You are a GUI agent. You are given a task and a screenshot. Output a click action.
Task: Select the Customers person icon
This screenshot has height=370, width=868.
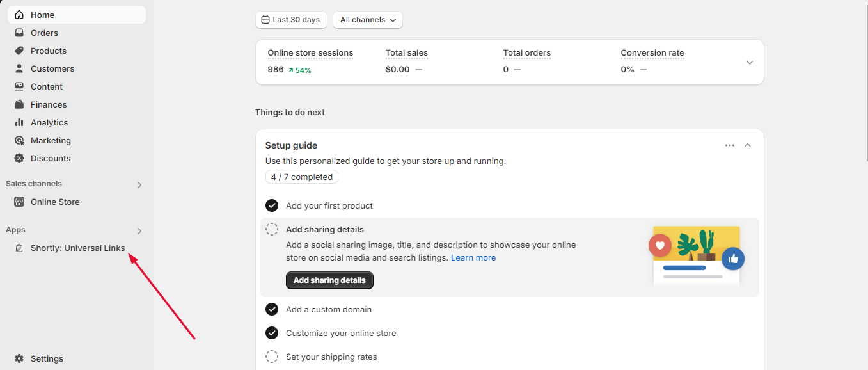(x=19, y=68)
